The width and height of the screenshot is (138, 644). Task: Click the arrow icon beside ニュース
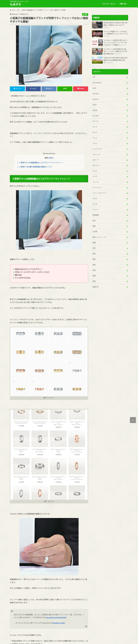pos(127,182)
